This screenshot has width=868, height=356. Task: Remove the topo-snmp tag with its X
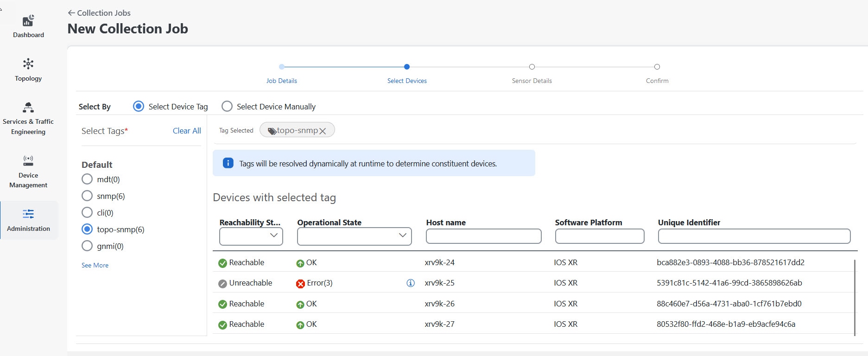[323, 131]
